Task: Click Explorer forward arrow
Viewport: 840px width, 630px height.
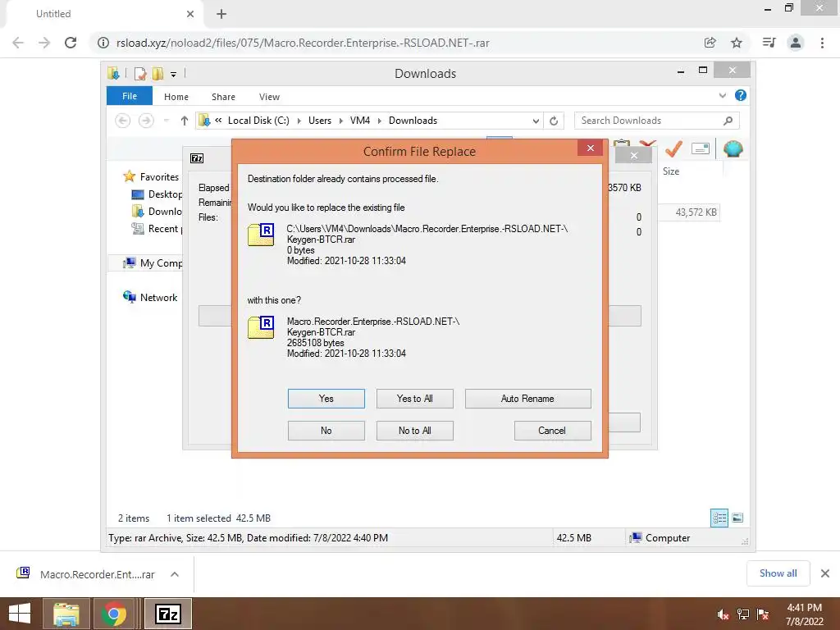Action: tap(146, 121)
